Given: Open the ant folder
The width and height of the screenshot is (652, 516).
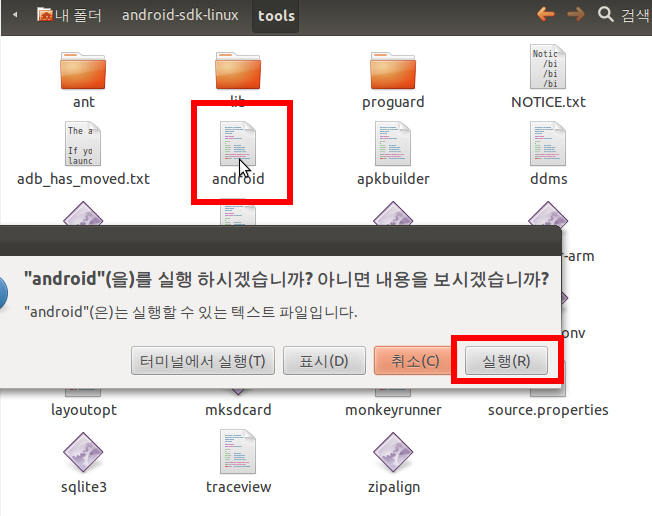Looking at the screenshot, I should pos(83,71).
